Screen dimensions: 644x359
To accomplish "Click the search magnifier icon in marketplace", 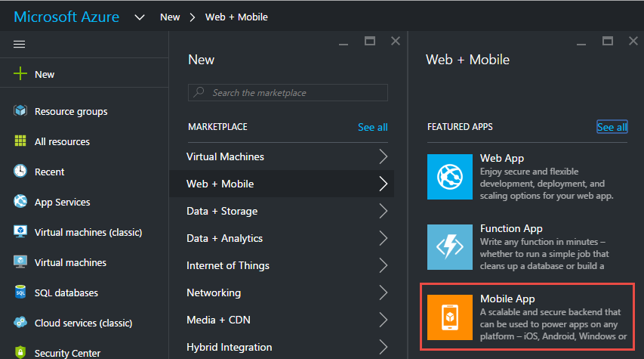I will 199,92.
